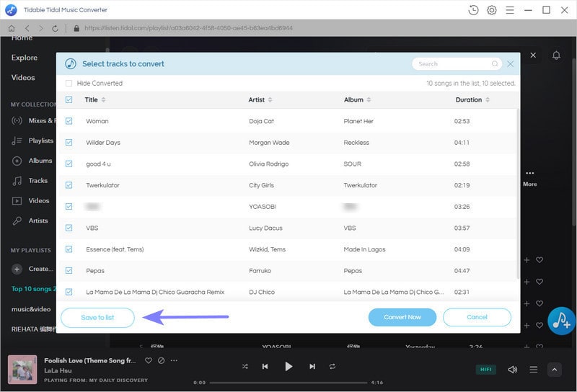This screenshot has height=392, width=577.
Task: Close the Select tracks dialog
Action: (510, 64)
